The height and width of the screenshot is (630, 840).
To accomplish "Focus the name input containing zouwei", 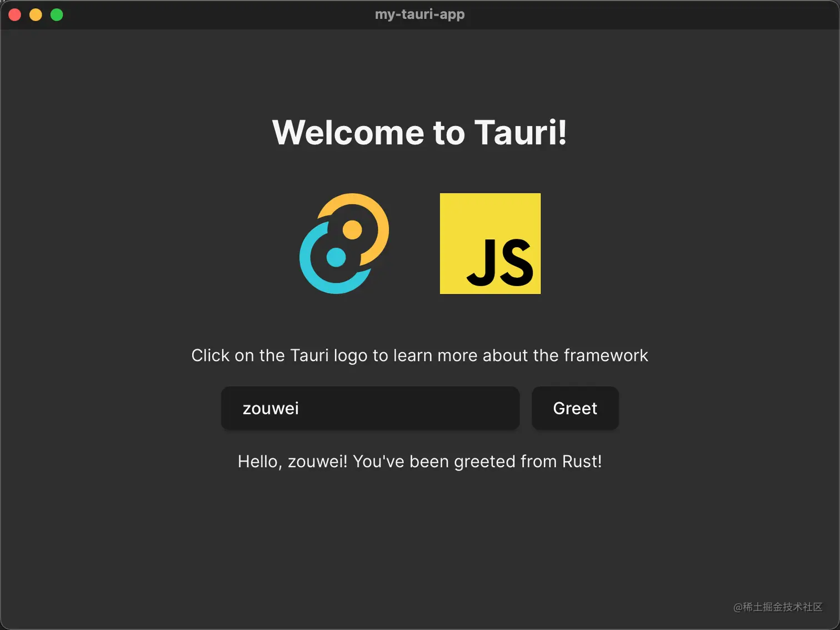I will coord(370,408).
